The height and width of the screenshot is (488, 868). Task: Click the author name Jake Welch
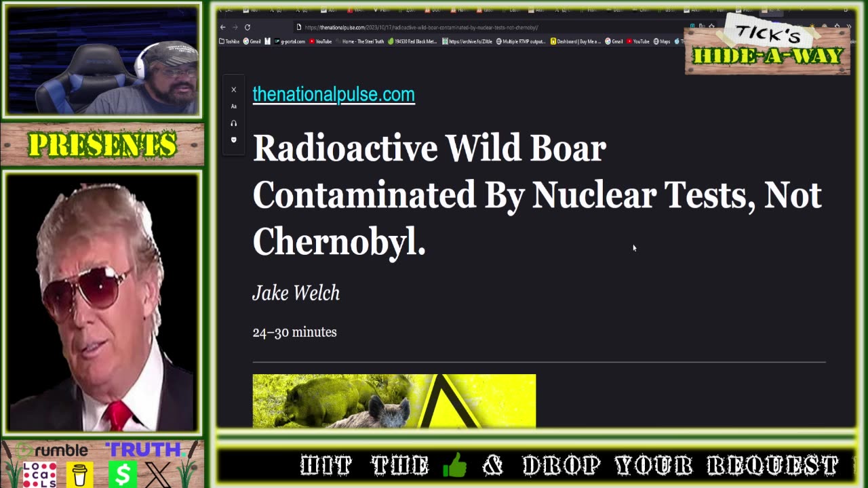coord(296,293)
